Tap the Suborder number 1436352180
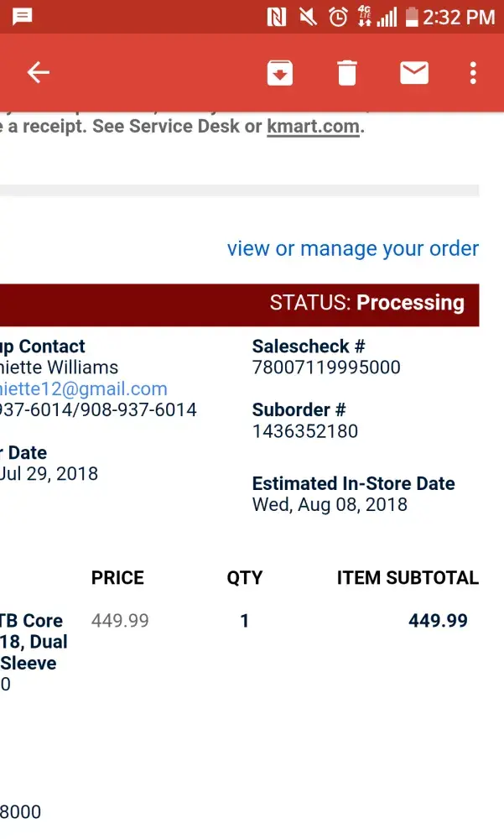Viewport: 504px width, 839px height. tap(305, 431)
